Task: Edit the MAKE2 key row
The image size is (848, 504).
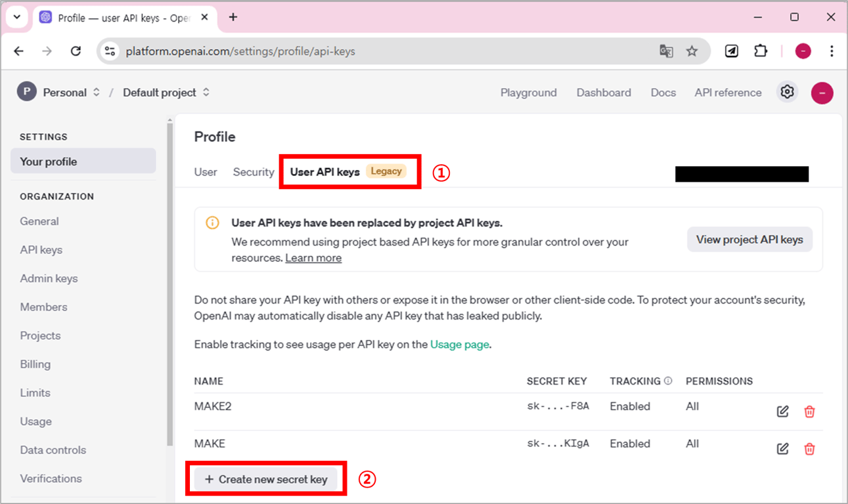Action: (x=782, y=411)
